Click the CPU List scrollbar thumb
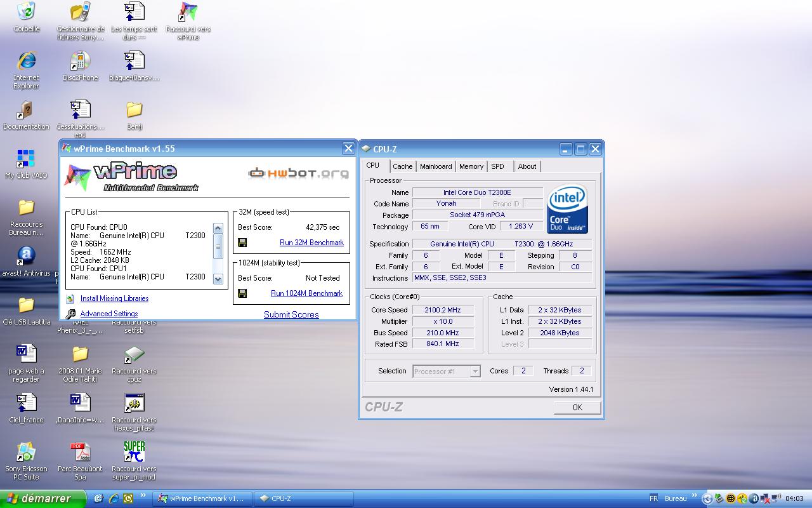The image size is (812, 508). [x=218, y=246]
